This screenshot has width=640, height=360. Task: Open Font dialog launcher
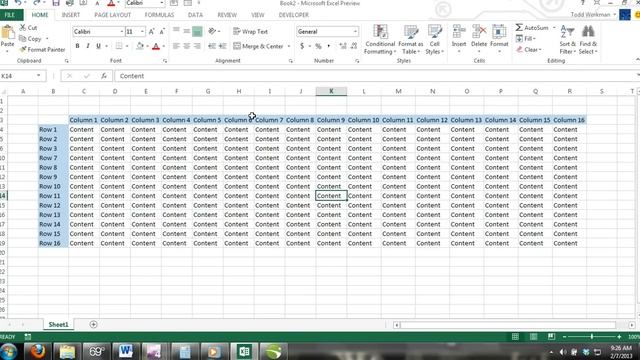click(x=165, y=61)
